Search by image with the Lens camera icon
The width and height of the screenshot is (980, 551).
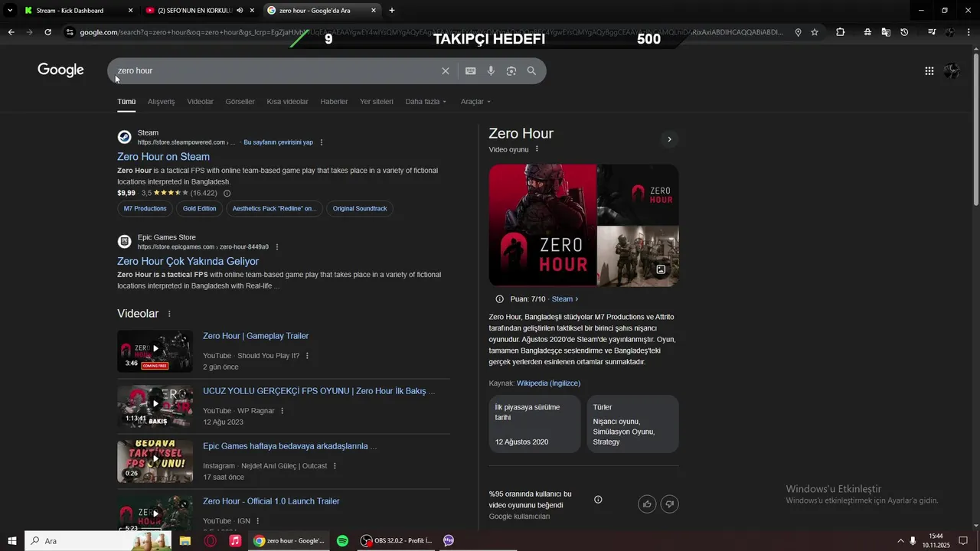pos(511,71)
